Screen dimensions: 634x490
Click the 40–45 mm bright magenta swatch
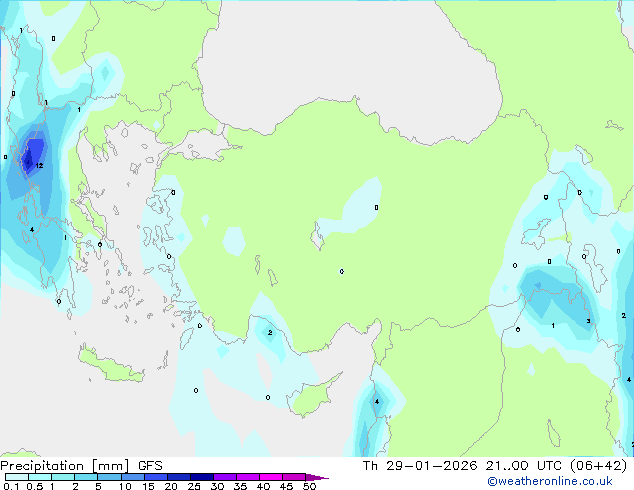tap(271, 477)
